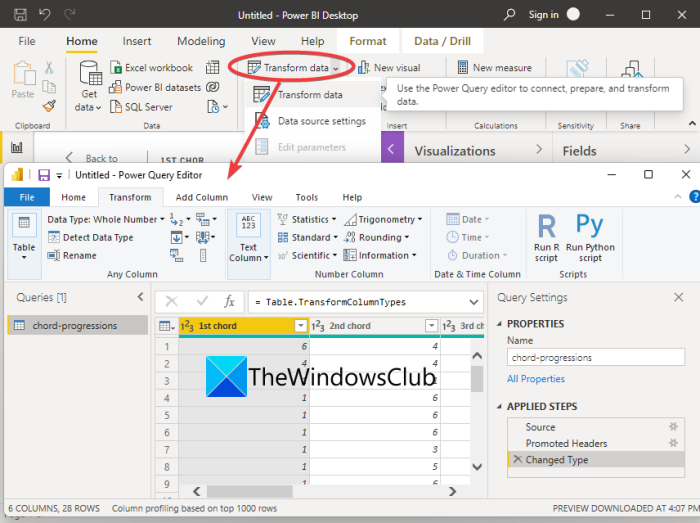Screen dimensions: 700x523
Task: Open the Standard operations dropdown
Action: coord(308,237)
